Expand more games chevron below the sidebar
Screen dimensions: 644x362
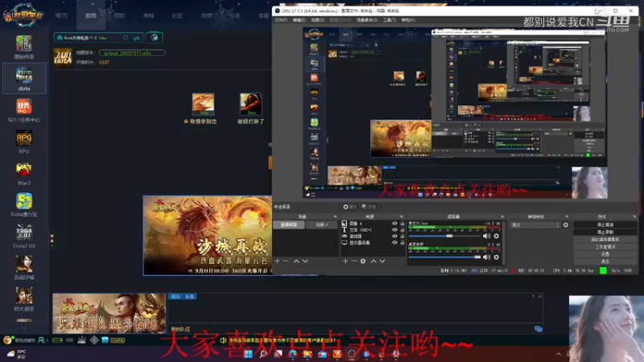[24, 328]
